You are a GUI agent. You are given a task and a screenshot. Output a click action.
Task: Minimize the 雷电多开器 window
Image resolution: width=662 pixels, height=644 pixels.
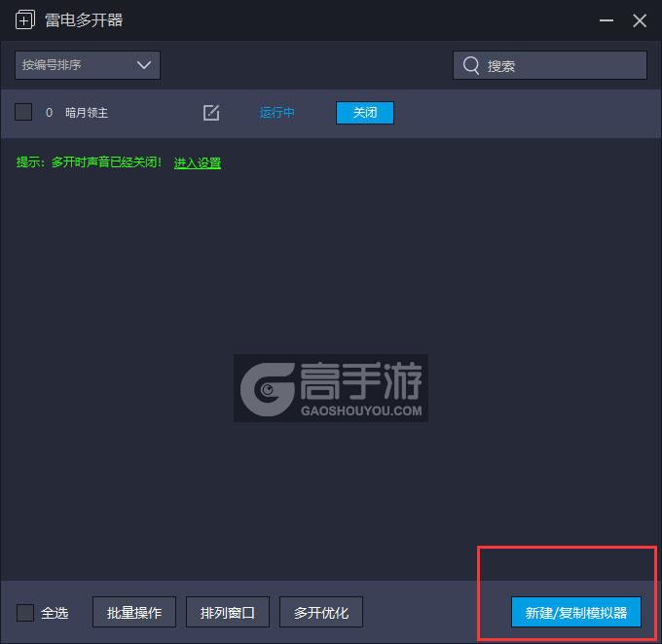click(607, 20)
